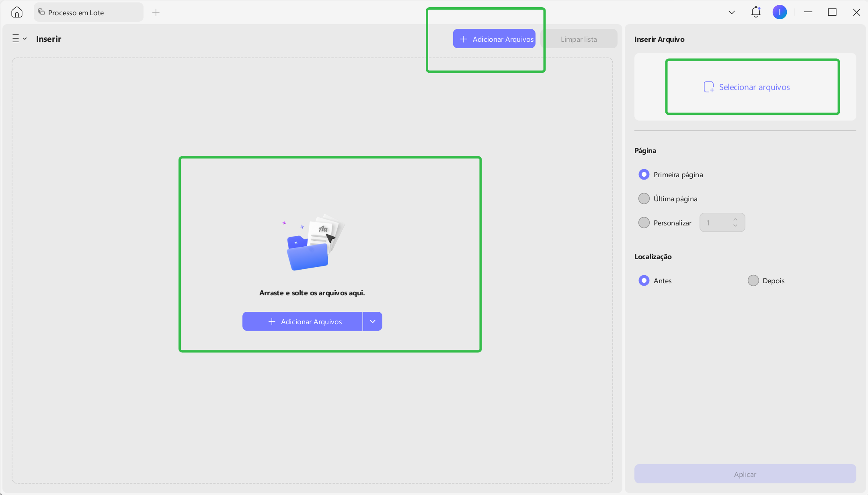Minimize the application window
This screenshot has width=868, height=495.
click(808, 12)
